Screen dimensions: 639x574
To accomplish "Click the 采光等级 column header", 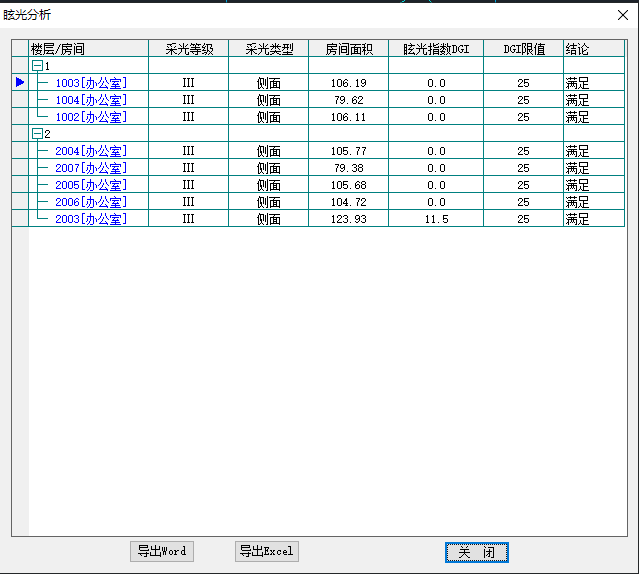I will tap(188, 49).
